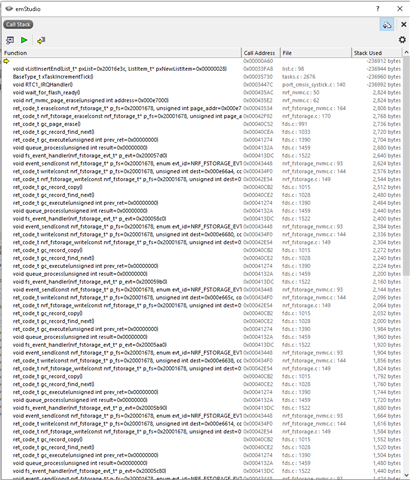Screen dimensions: 410x480
Task: Click file cell tasks.c : 2676
Action: click(x=299, y=77)
